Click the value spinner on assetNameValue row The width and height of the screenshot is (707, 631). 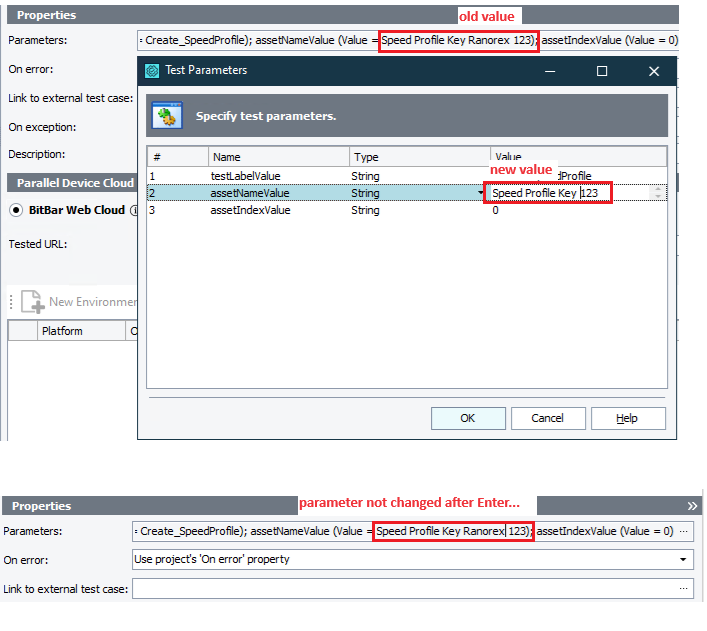click(x=657, y=193)
